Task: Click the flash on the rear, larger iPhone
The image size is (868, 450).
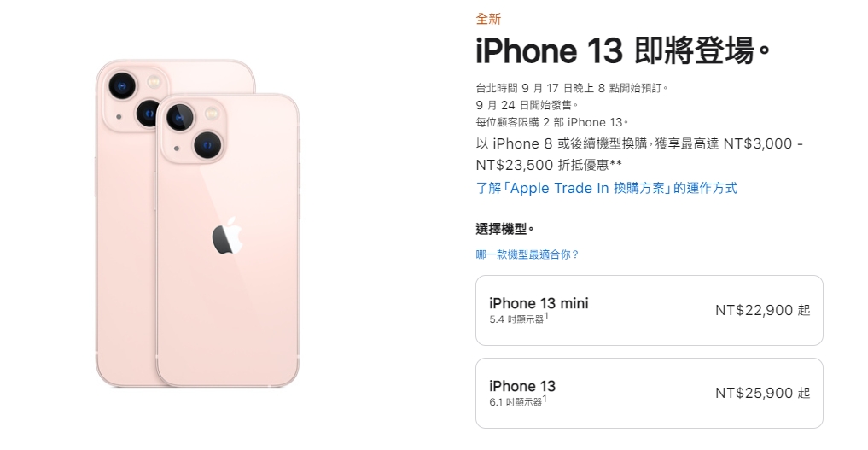Action: click(154, 83)
